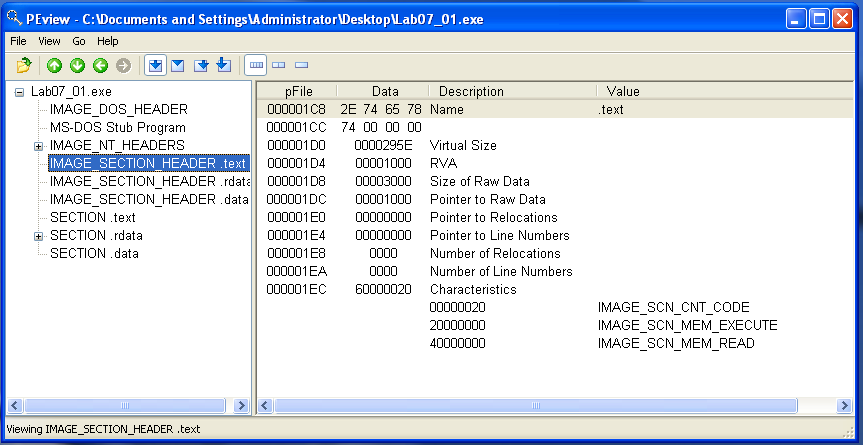Image resolution: width=863 pixels, height=445 pixels.
Task: Click the status bar viewing text
Action: pos(103,429)
